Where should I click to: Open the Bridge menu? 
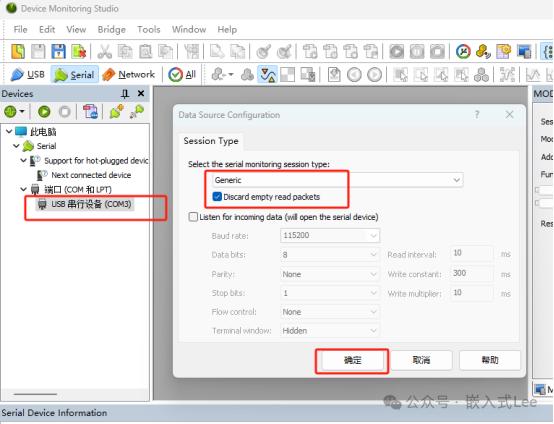111,29
